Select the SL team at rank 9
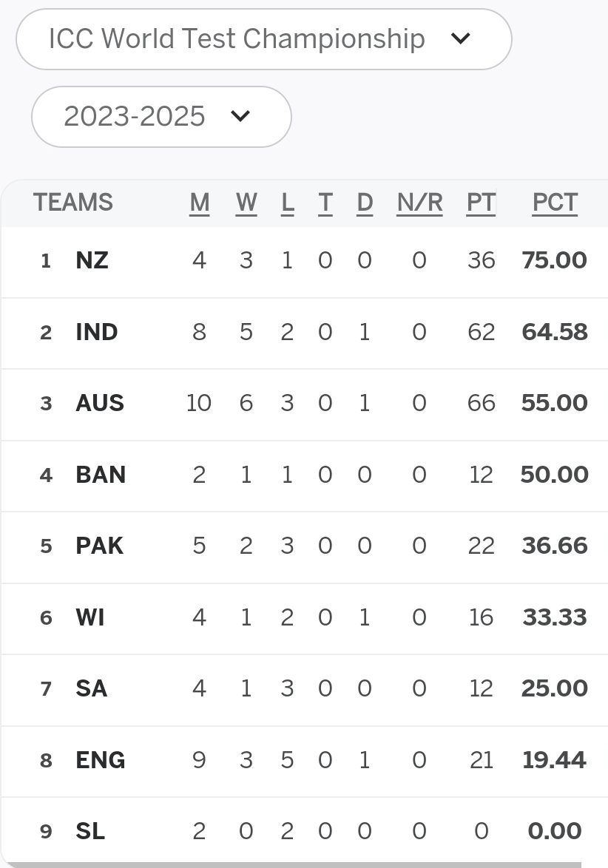The width and height of the screenshot is (608, 868). pyautogui.click(x=90, y=832)
